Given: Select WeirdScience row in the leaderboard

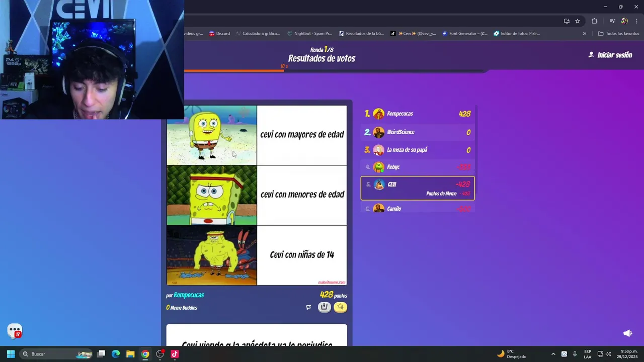Looking at the screenshot, I should pyautogui.click(x=418, y=132).
